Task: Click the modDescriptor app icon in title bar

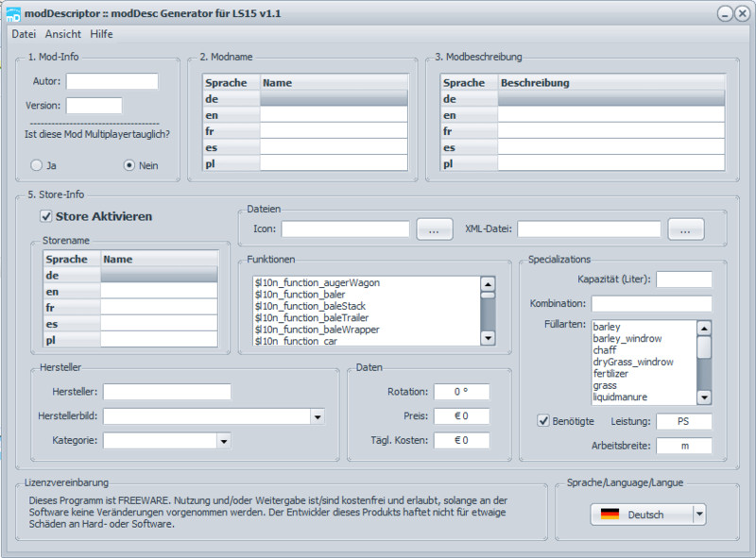Action: (12, 12)
